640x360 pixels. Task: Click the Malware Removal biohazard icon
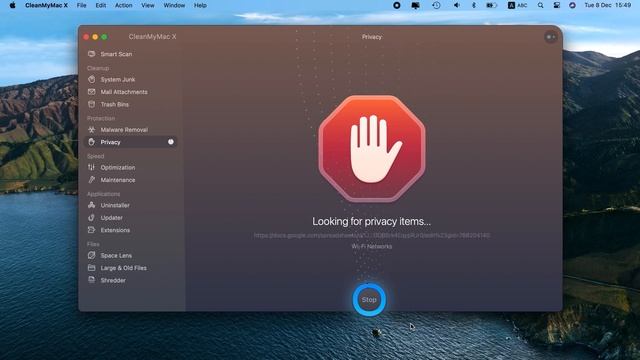91,129
